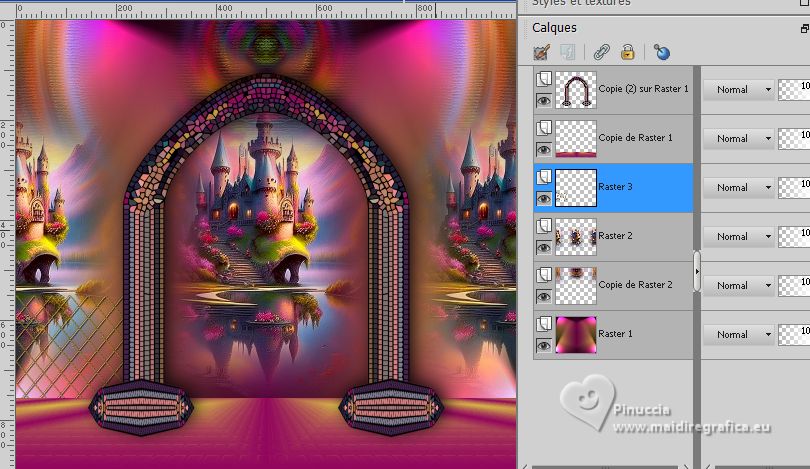
Task: Click the Calques panel title
Action: click(554, 28)
